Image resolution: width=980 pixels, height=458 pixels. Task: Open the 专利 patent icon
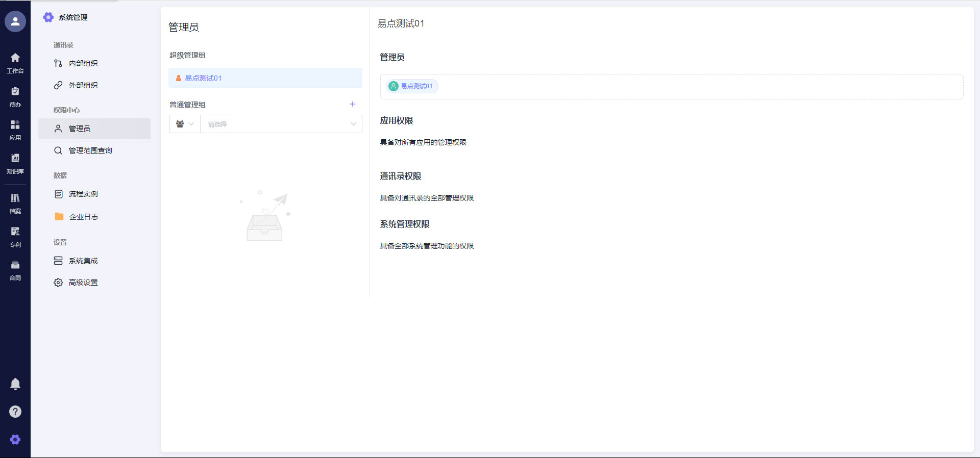(15, 237)
